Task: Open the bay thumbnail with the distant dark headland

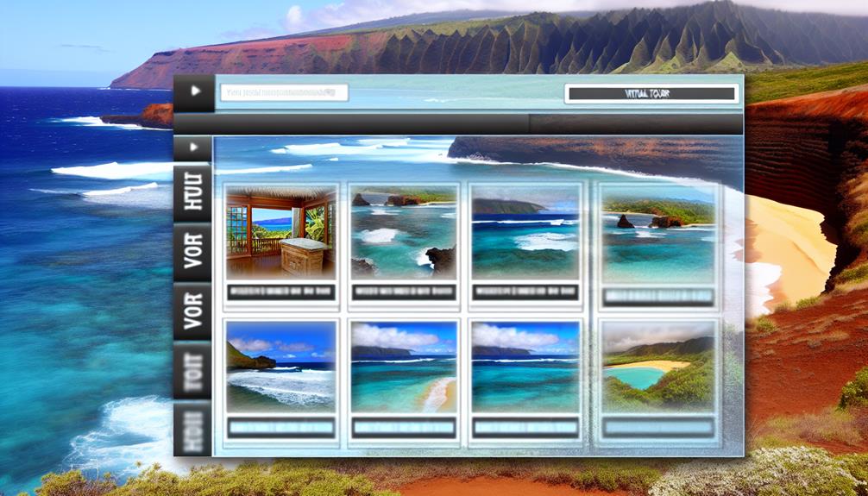Action: 525,232
